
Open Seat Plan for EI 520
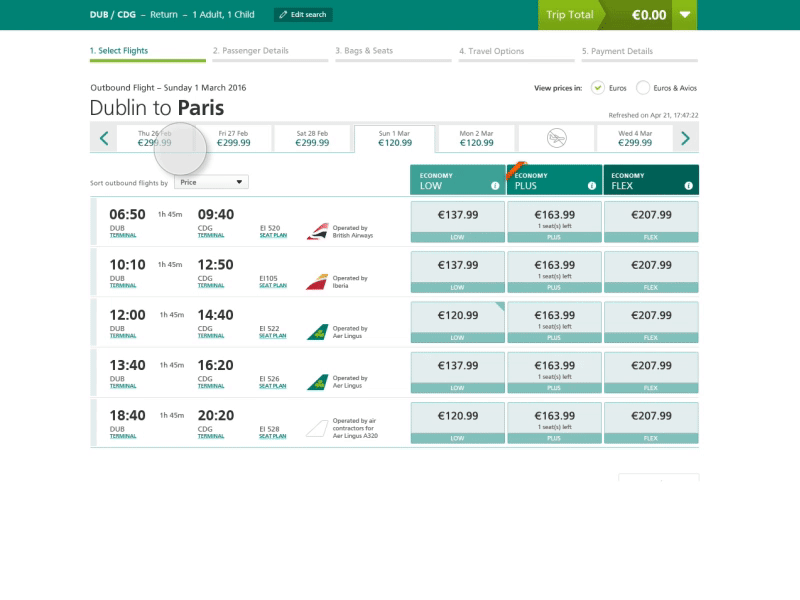click(x=273, y=235)
